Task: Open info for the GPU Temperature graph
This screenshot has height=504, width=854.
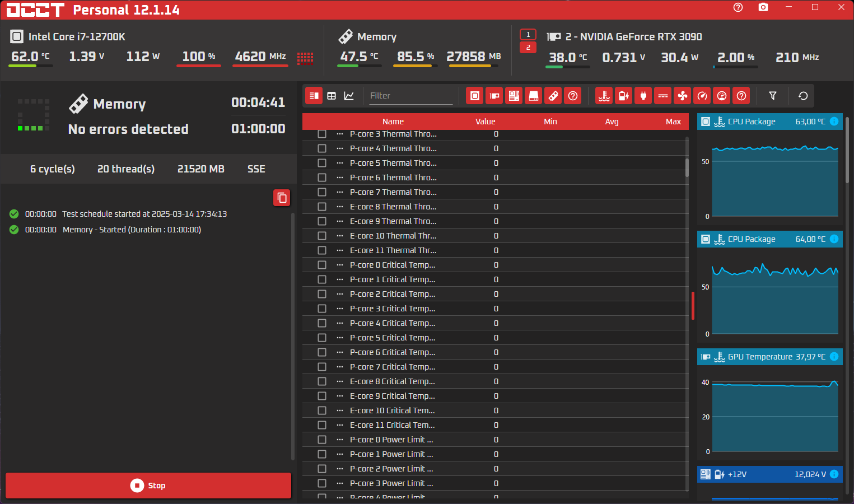Action: [834, 357]
